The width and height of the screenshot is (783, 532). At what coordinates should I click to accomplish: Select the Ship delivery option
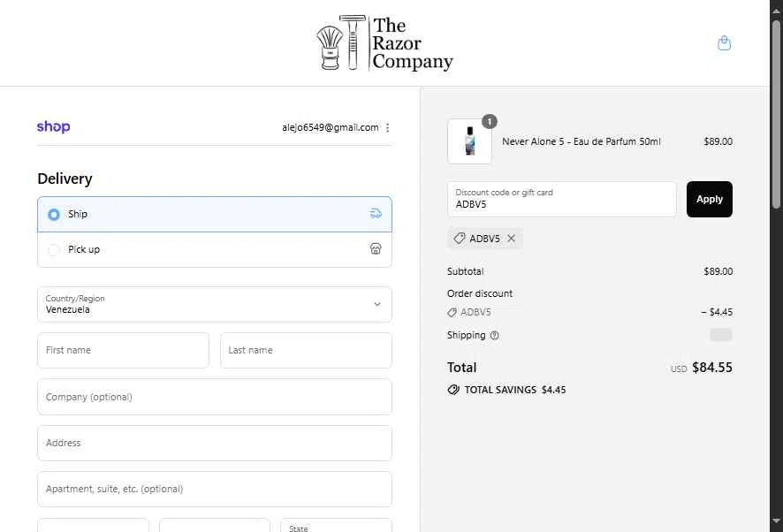coord(215,214)
